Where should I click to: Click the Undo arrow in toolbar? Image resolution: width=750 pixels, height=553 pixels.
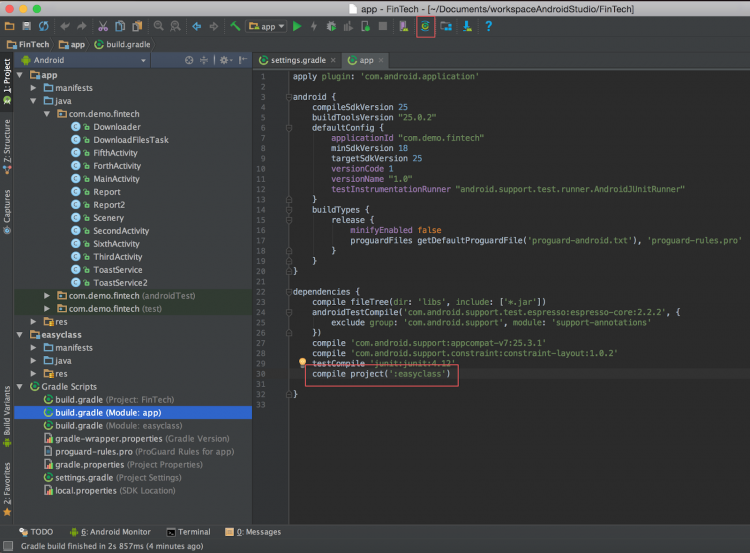pyautogui.click(x=66, y=26)
